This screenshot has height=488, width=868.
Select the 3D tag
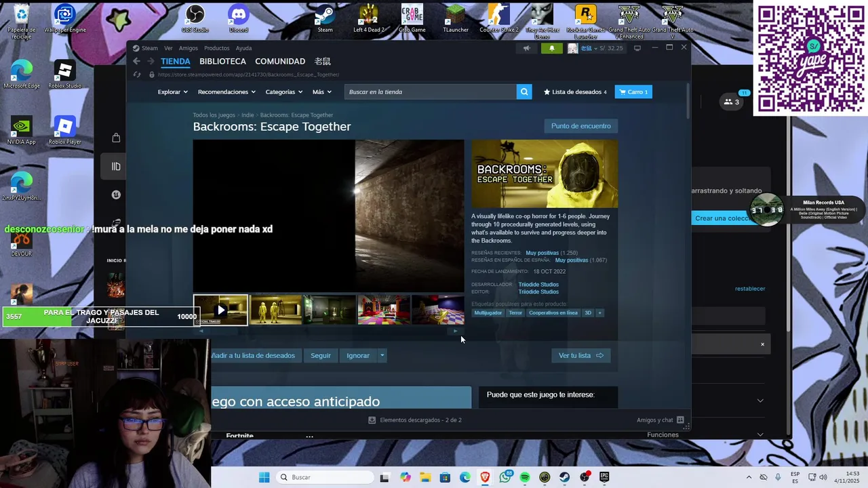(588, 312)
